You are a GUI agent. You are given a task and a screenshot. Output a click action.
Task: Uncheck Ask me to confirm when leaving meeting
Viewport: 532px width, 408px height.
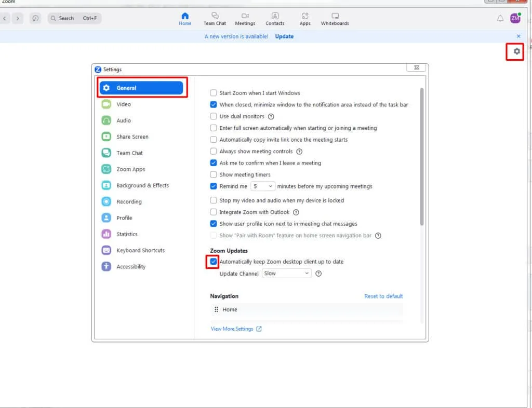(214, 163)
